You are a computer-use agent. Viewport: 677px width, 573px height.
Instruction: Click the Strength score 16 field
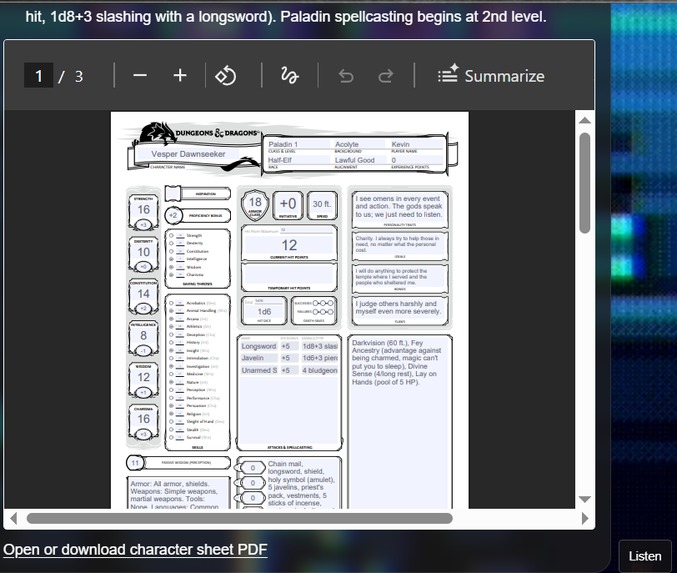tap(143, 209)
